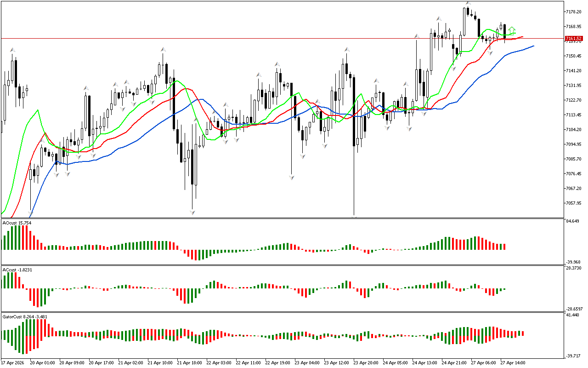Click the 7178.20 level on the price scale
The width and height of the screenshot is (588, 368).
point(574,11)
